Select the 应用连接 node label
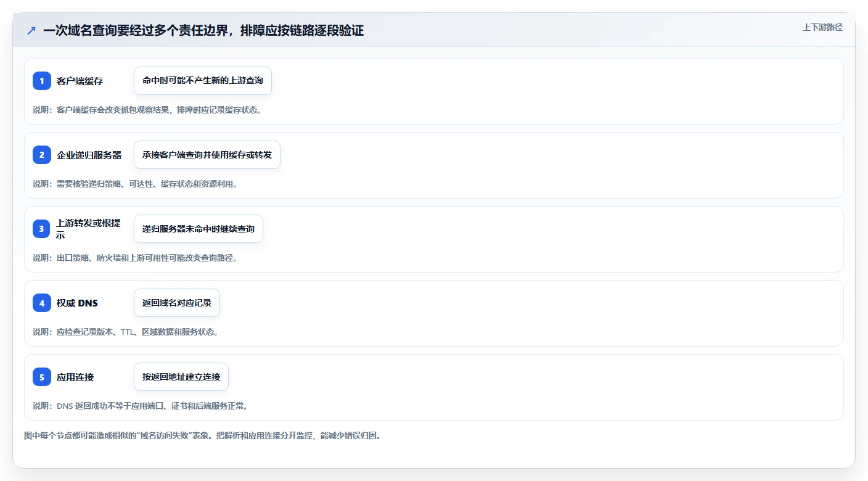Screen dimensions: 868x481 point(75,377)
